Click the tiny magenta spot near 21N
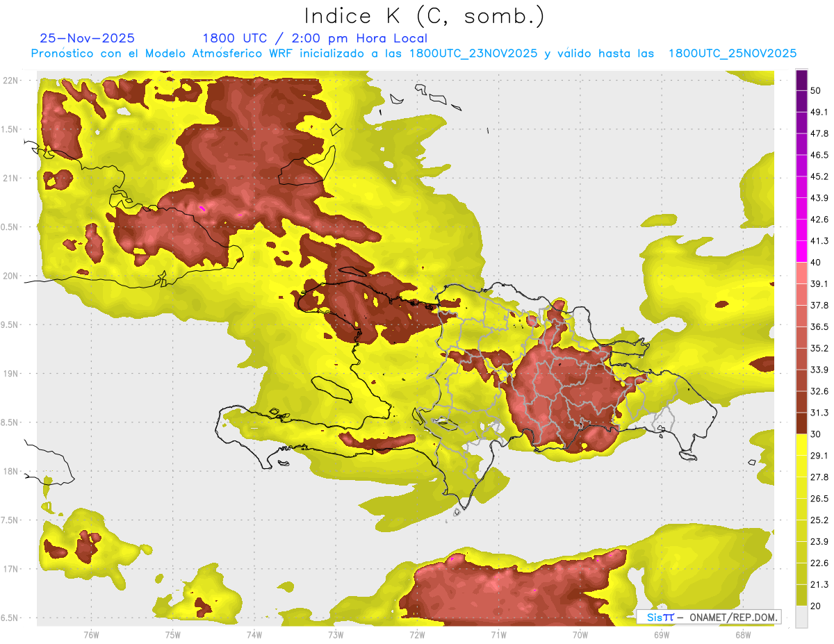This screenshot has height=644, width=834. pos(202,208)
